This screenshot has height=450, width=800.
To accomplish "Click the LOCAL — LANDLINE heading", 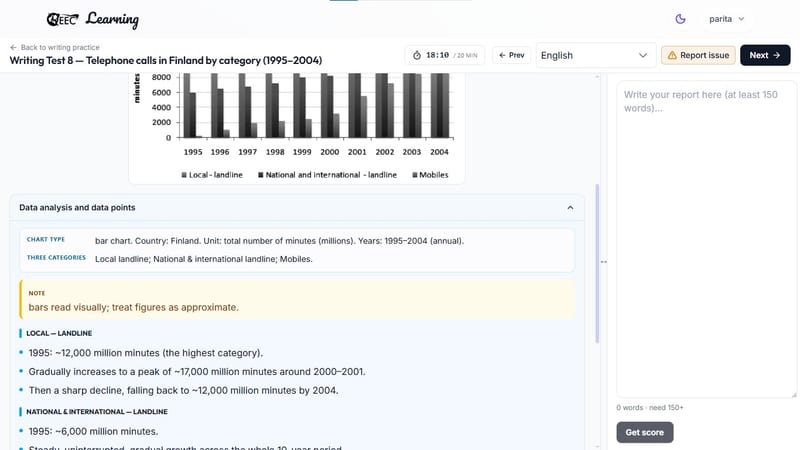I will coord(59,333).
